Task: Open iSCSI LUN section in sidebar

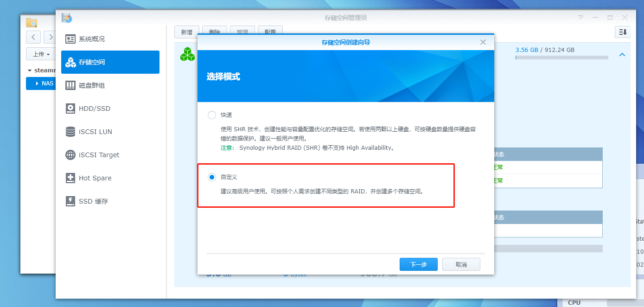Action: (110, 132)
